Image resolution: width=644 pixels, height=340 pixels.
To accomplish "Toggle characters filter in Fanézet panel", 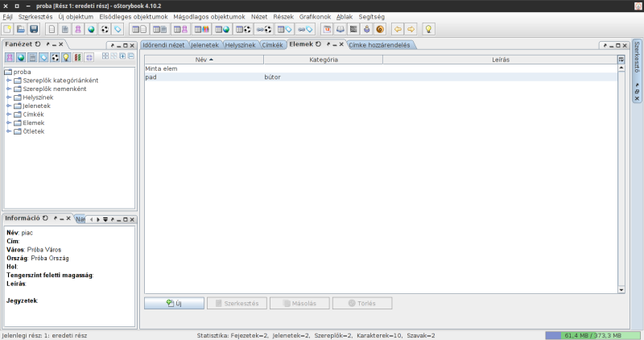I will 10,57.
